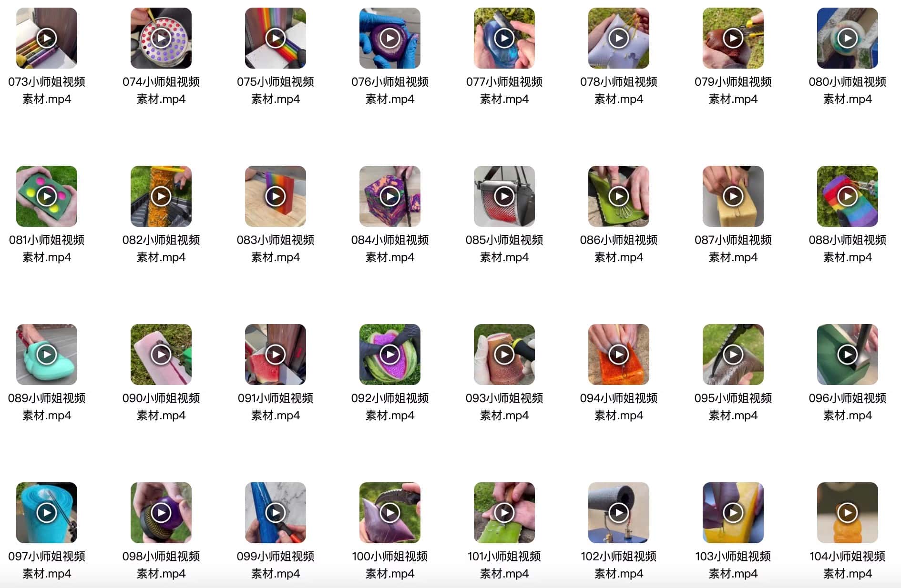The width and height of the screenshot is (901, 588).
Task: Open 092小师姐视频素材.mp4 watermelon thumbnail
Action: tap(390, 355)
